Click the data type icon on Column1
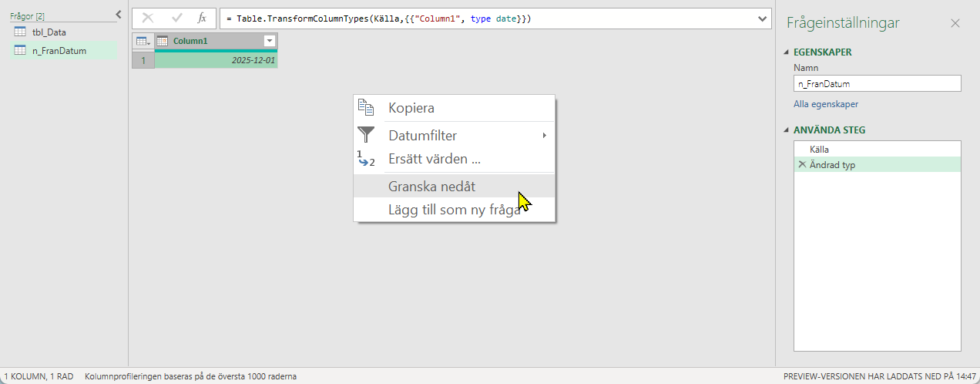The image size is (980, 384). 163,41
